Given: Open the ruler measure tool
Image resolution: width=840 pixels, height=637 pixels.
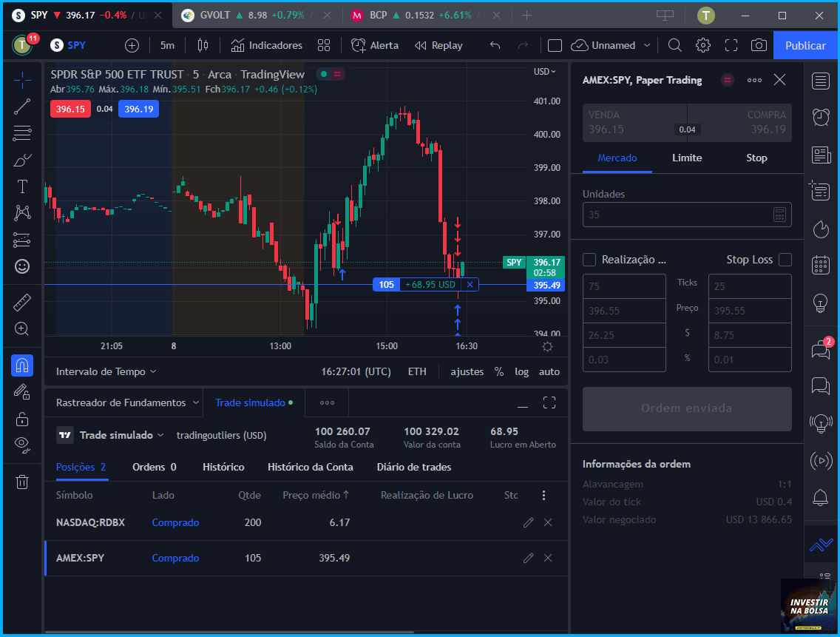Looking at the screenshot, I should (22, 303).
